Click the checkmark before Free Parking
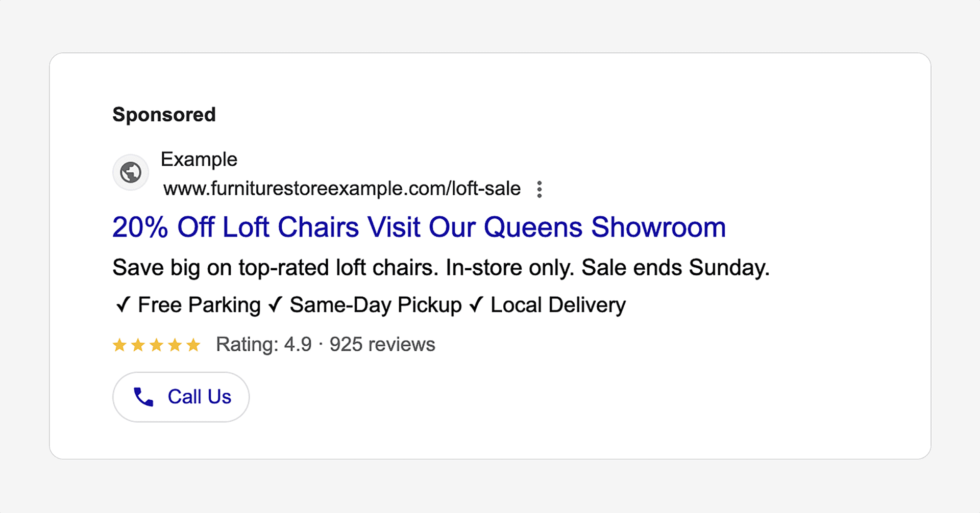Screen dimensions: 980x513 tap(122, 305)
